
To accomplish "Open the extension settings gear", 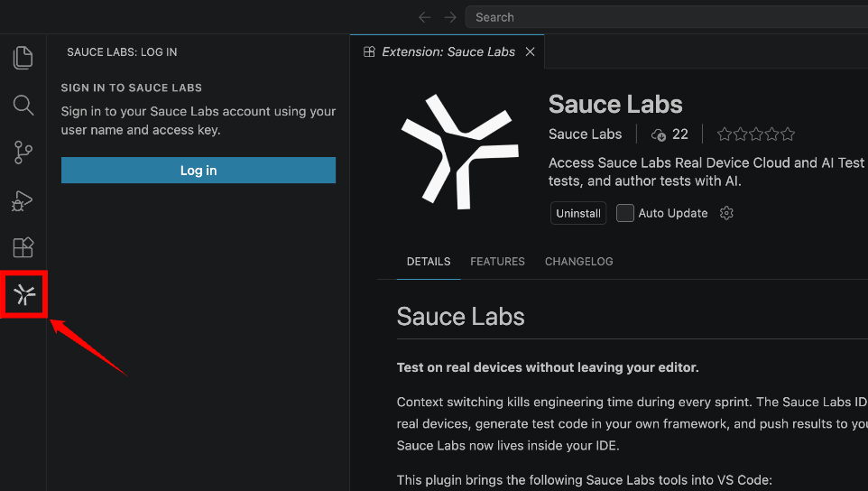I will 726,213.
